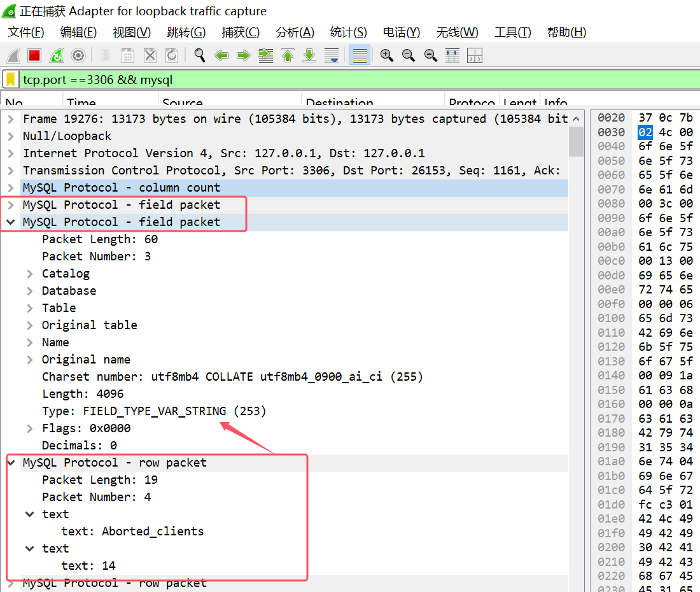The height and width of the screenshot is (592, 700).
Task: Expand Transmission Control Protocol node
Action: pyautogui.click(x=11, y=171)
